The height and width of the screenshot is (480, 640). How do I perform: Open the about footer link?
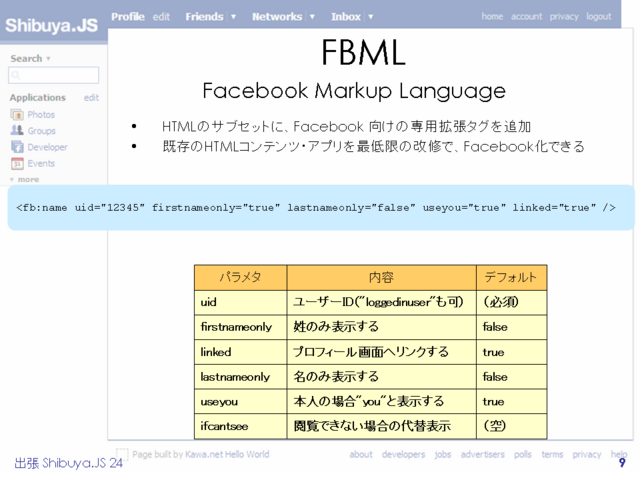[361, 454]
